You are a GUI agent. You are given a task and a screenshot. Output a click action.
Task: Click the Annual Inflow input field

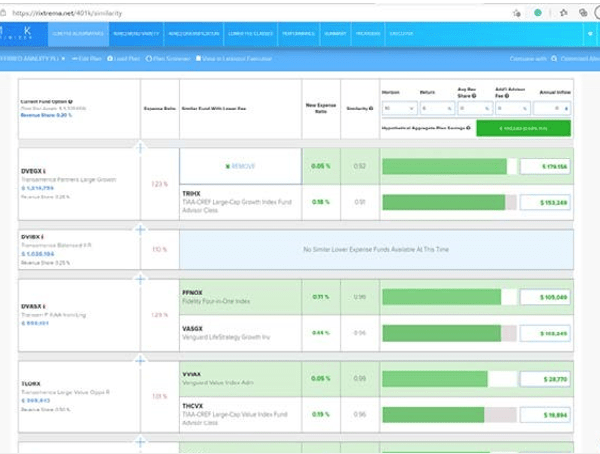(x=551, y=107)
